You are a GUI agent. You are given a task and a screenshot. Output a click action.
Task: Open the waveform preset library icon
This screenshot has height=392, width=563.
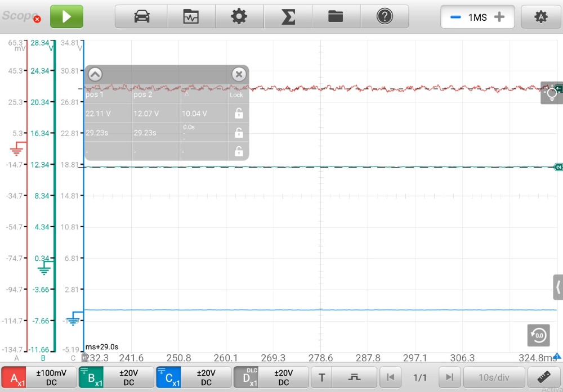point(191,17)
